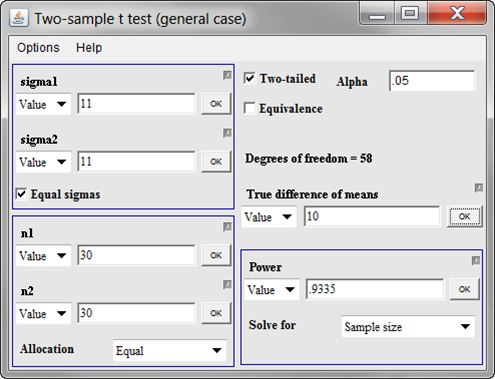This screenshot has height=379, width=495.
Task: Click the n1 value field
Action: coord(136,255)
